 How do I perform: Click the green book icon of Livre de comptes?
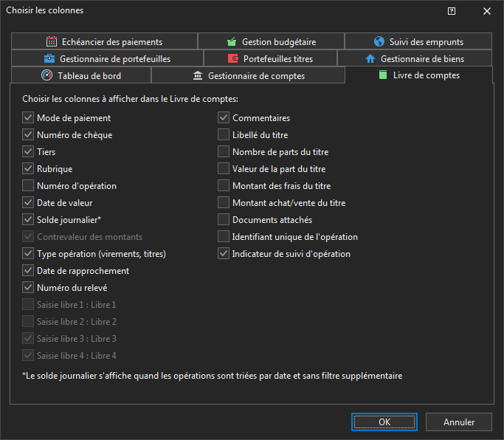pyautogui.click(x=383, y=75)
